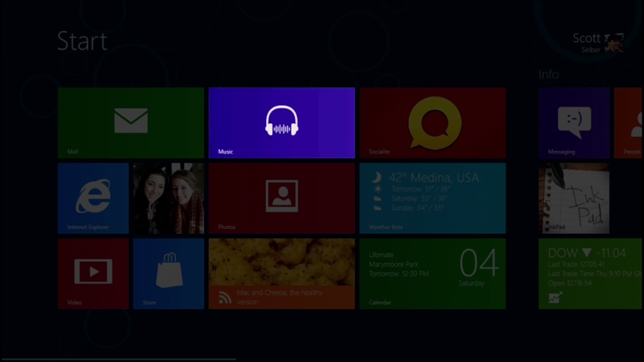The width and height of the screenshot is (644, 362).
Task: Click the Info group heading
Action: point(548,74)
